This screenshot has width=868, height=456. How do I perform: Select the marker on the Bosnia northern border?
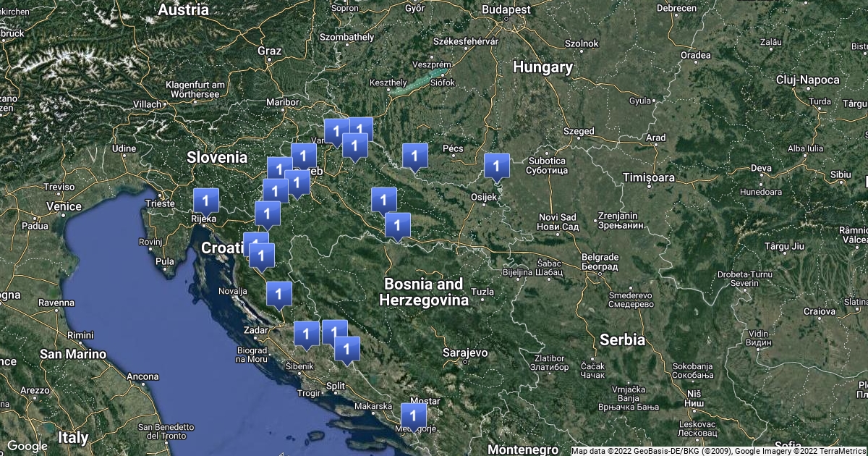click(x=397, y=225)
